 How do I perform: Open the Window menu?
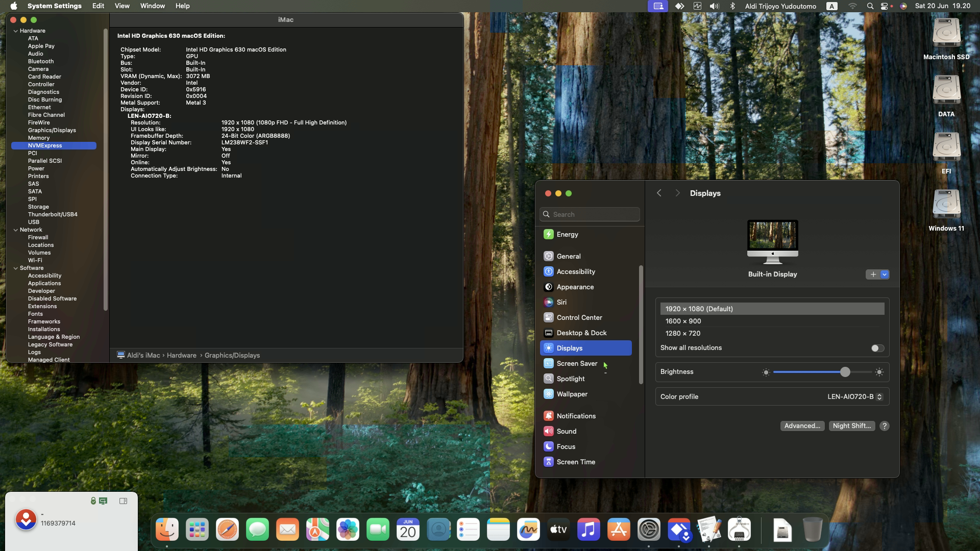[x=153, y=6]
